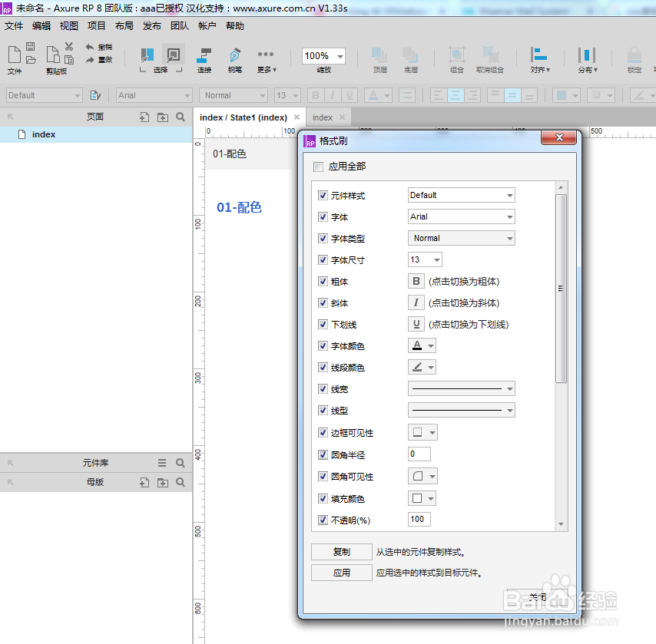Click the open folder icon
Image resolution: width=656 pixels, height=644 pixels.
31,60
